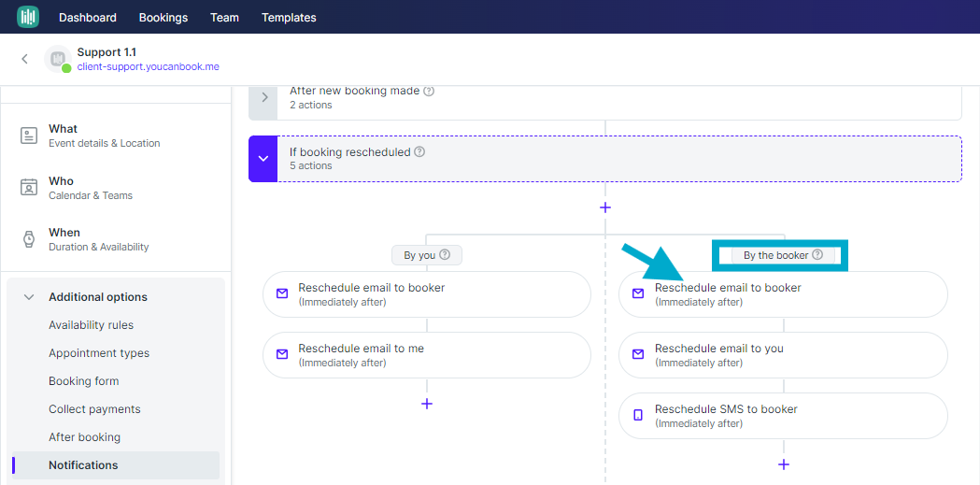Image resolution: width=980 pixels, height=485 pixels.
Task: Open Availability rules option
Action: pyautogui.click(x=92, y=325)
